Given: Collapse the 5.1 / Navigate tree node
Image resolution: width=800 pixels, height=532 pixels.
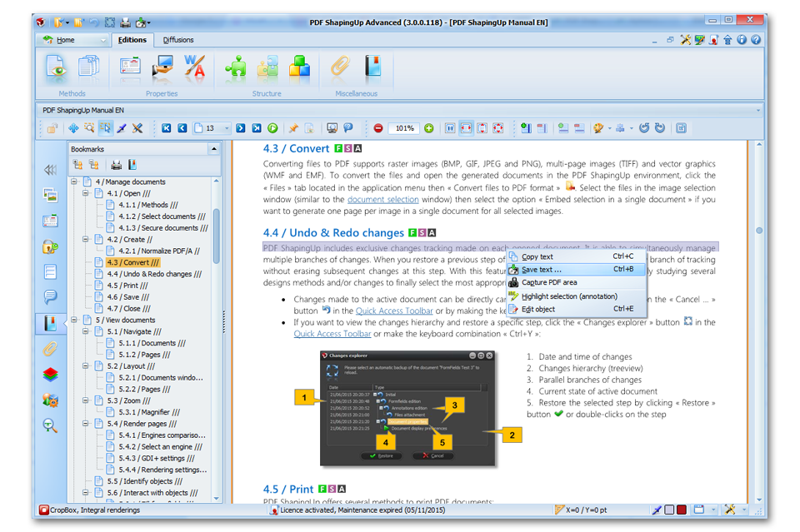Looking at the screenshot, I should [x=86, y=331].
